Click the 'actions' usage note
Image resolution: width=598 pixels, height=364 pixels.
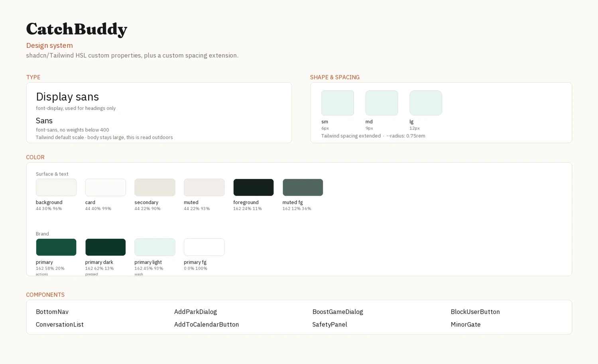tap(42, 274)
